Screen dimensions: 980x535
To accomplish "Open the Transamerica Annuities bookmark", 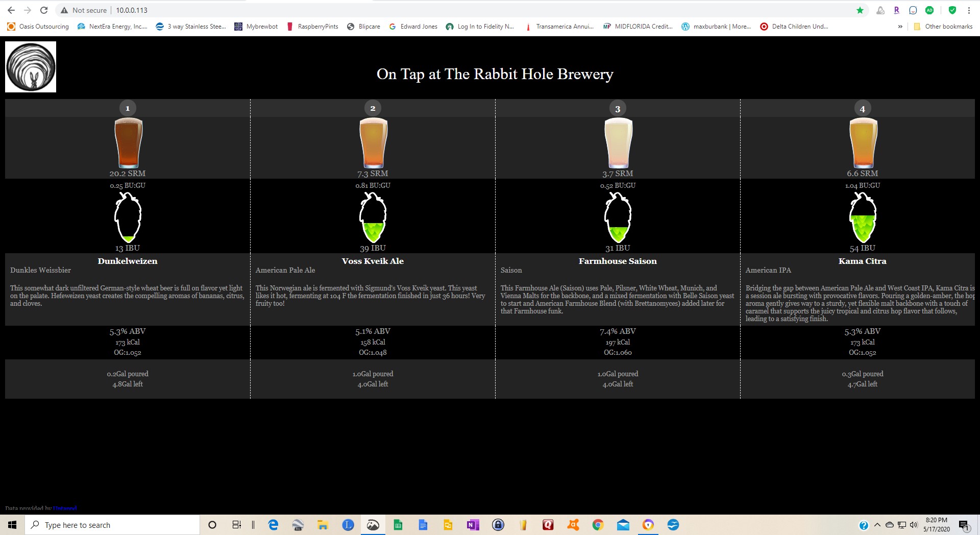I will tap(559, 27).
